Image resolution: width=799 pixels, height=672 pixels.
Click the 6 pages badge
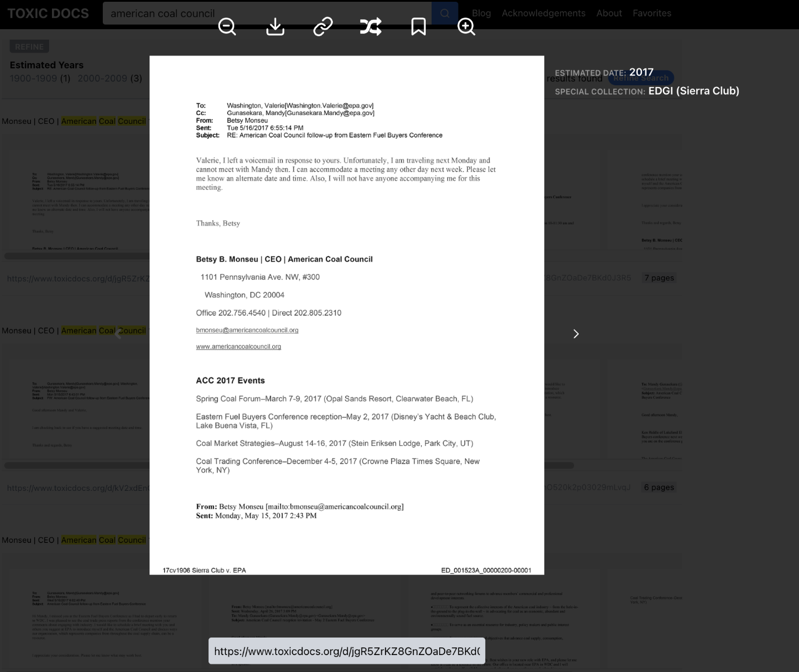(659, 487)
